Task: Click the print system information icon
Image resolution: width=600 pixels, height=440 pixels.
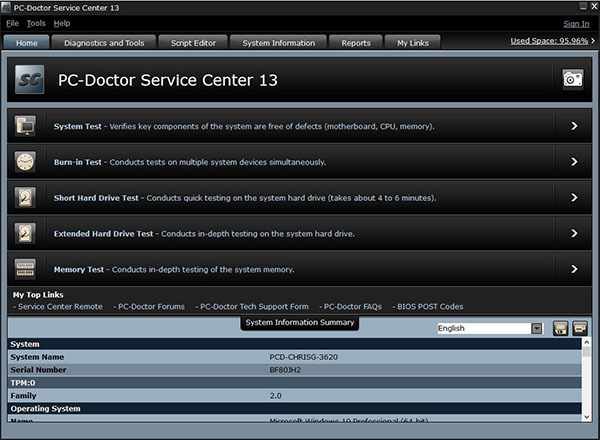Action: click(579, 328)
